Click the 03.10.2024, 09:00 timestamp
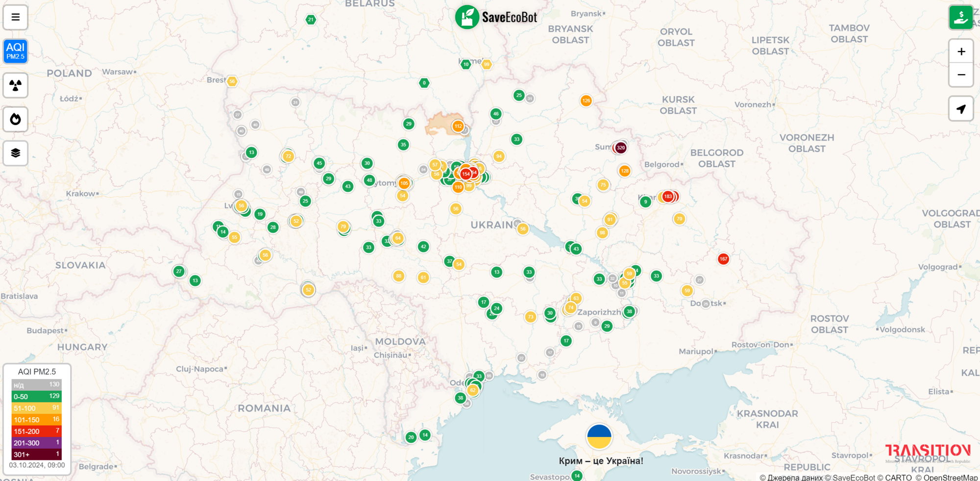The height and width of the screenshot is (481, 980). [x=37, y=465]
